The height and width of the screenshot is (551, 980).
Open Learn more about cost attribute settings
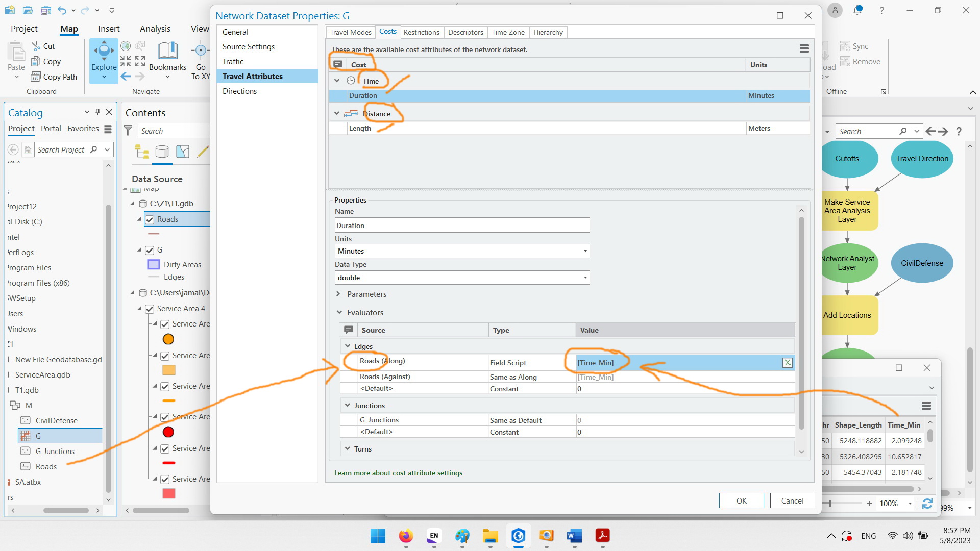pyautogui.click(x=398, y=473)
